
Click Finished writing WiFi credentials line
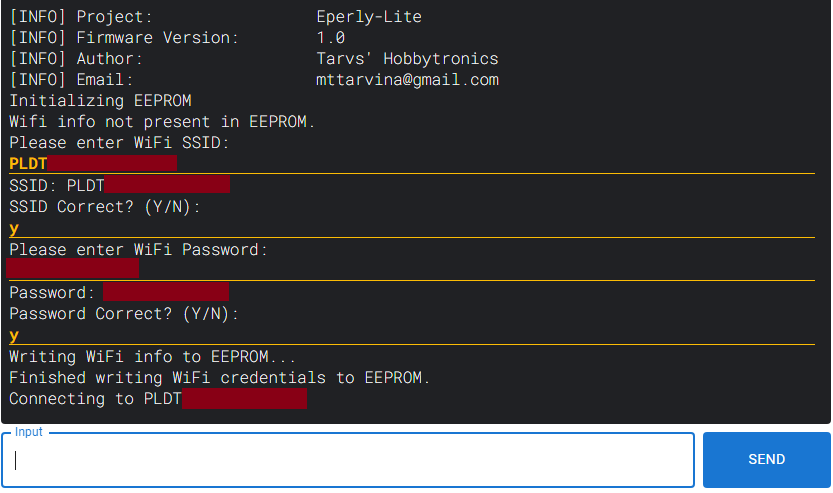[219, 377]
